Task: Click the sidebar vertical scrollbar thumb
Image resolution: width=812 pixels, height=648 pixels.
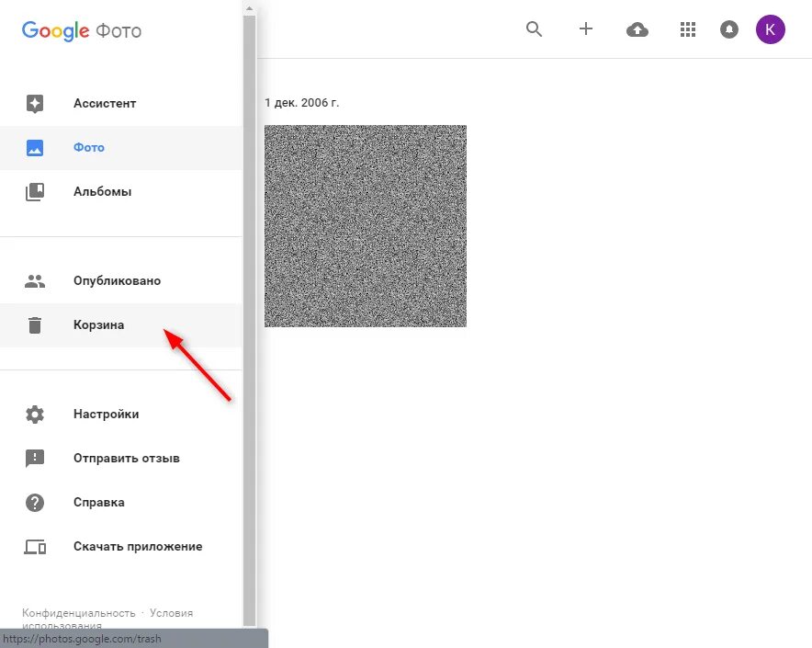Action: 250,321
